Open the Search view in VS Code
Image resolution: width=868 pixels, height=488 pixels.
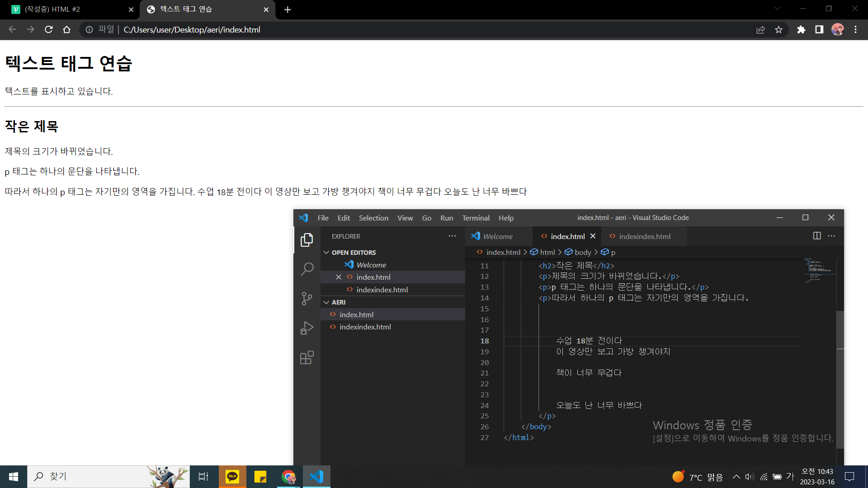[x=307, y=269]
